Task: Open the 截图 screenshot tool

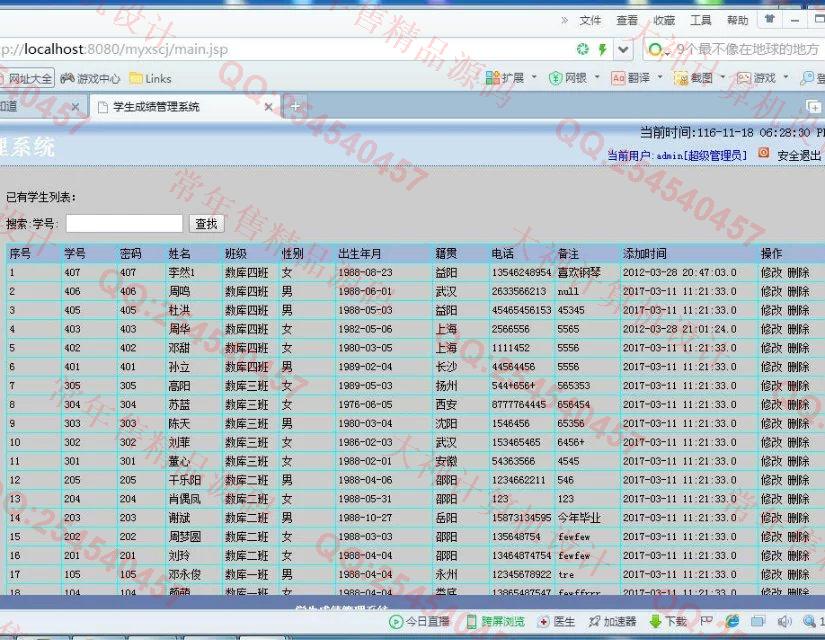Action: 693,78
